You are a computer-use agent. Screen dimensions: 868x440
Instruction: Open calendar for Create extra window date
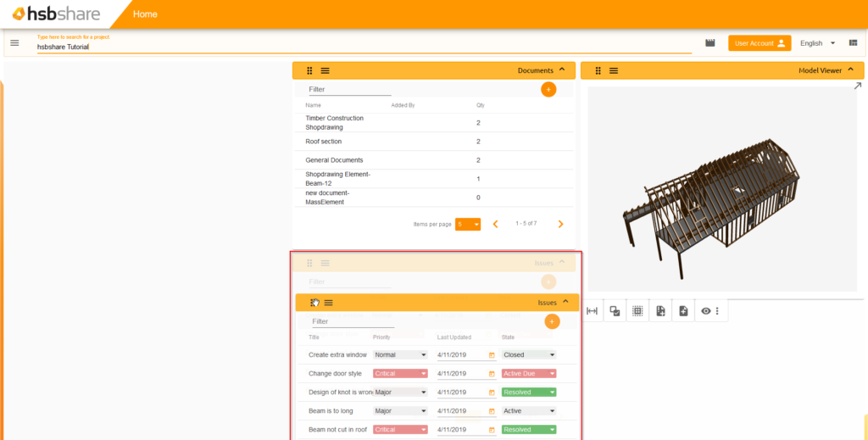[x=492, y=355]
